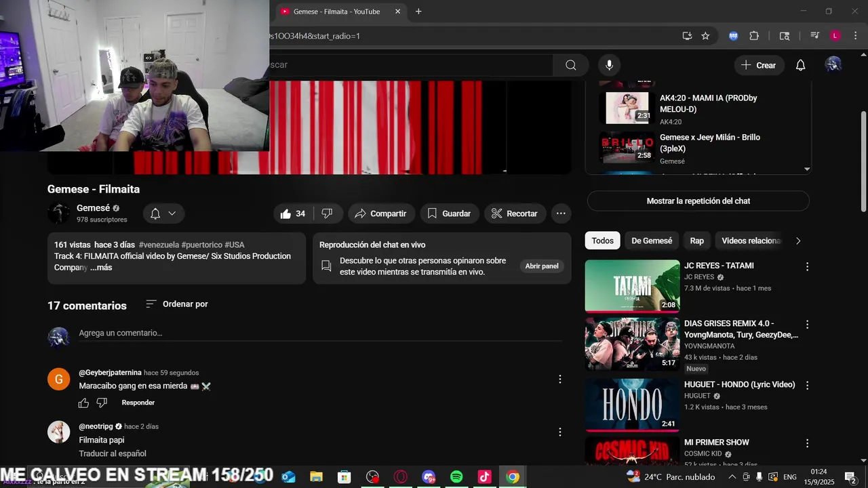Click in the 'Agrega un comentario' field
The height and width of the screenshot is (488, 868).
[x=320, y=333]
